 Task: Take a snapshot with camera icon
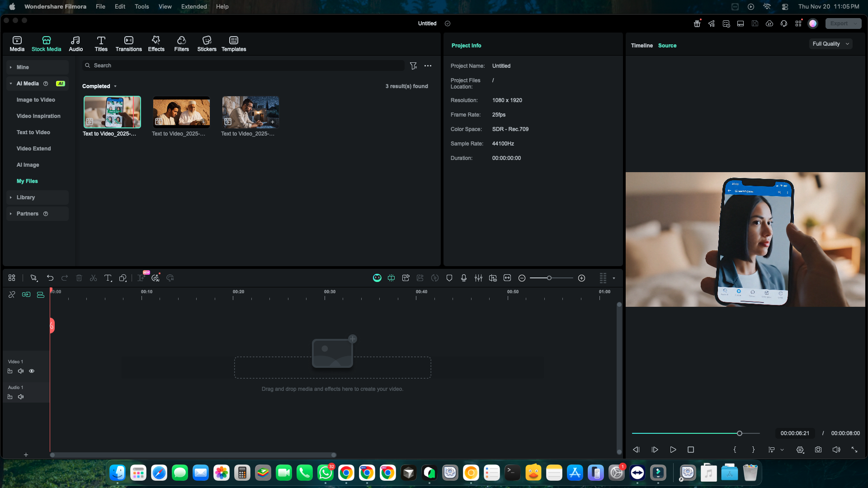818,450
